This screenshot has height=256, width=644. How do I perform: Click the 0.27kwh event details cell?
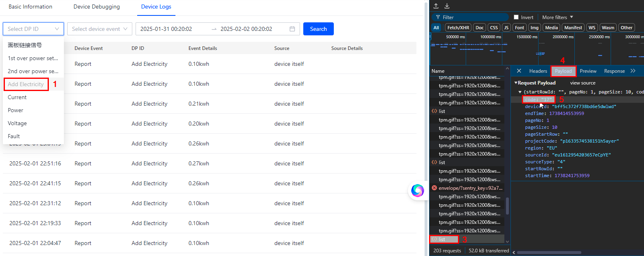pos(199,163)
